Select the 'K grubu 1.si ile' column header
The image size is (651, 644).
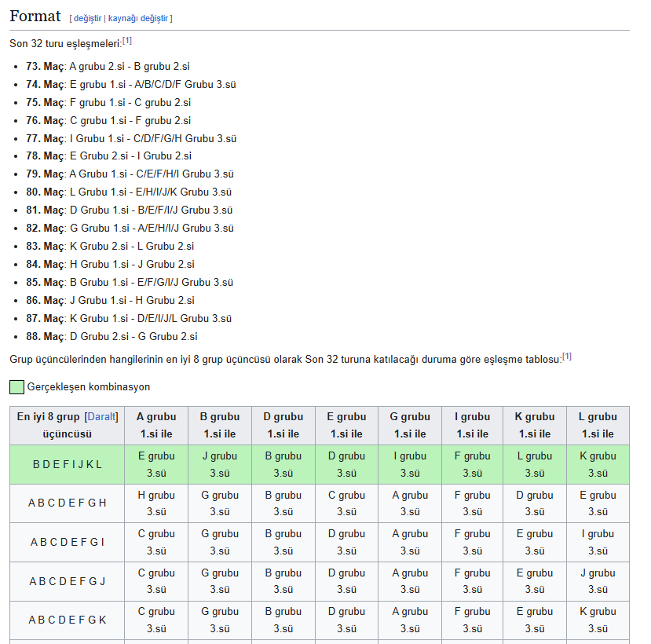(535, 426)
